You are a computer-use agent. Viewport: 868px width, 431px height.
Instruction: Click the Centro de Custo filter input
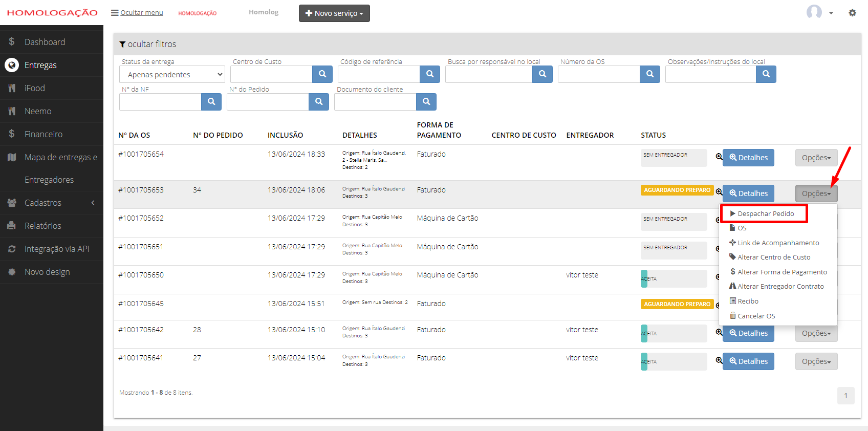tap(271, 74)
